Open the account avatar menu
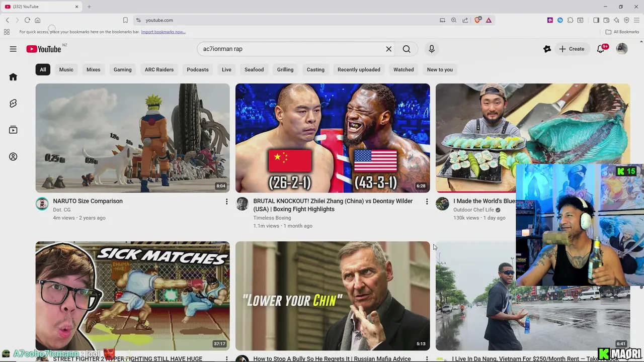The image size is (644, 362). click(622, 49)
